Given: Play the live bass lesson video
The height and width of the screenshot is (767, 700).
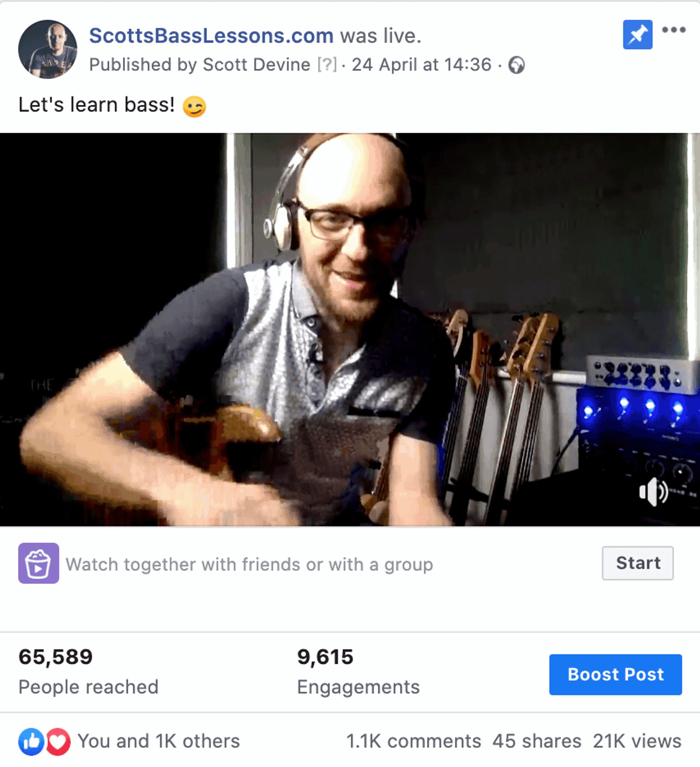Looking at the screenshot, I should pyautogui.click(x=350, y=330).
